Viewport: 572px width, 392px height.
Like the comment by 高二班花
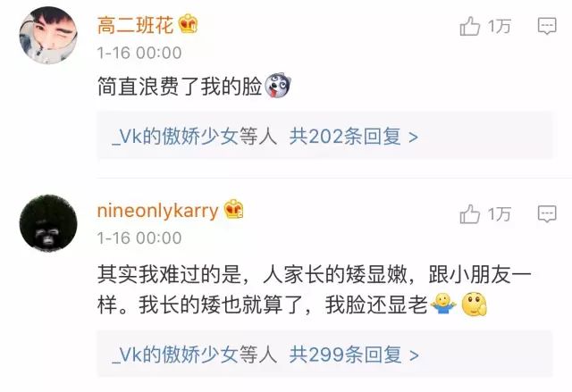pyautogui.click(x=469, y=26)
